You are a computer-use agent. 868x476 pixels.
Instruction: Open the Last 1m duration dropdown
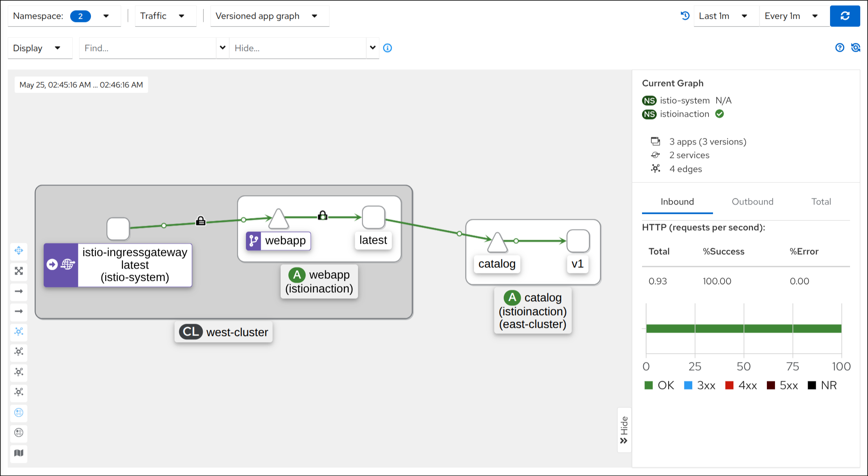click(x=726, y=16)
